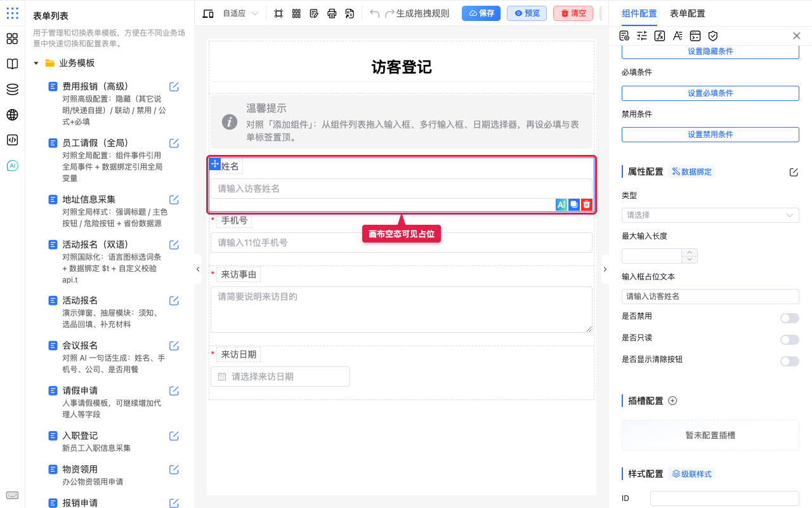The height and width of the screenshot is (508, 812).
Task: Click the undo arrow in toolbar
Action: 374,13
